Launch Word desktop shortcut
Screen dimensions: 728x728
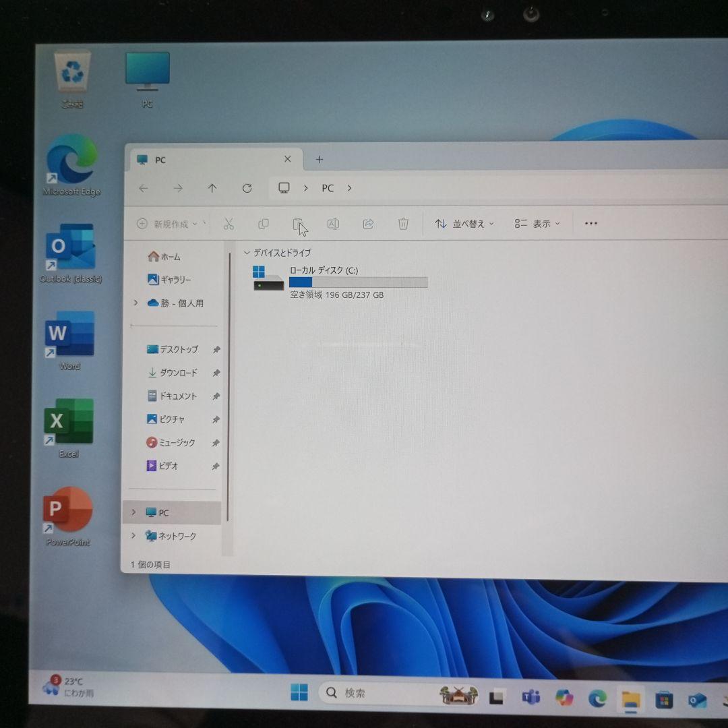pos(69,340)
